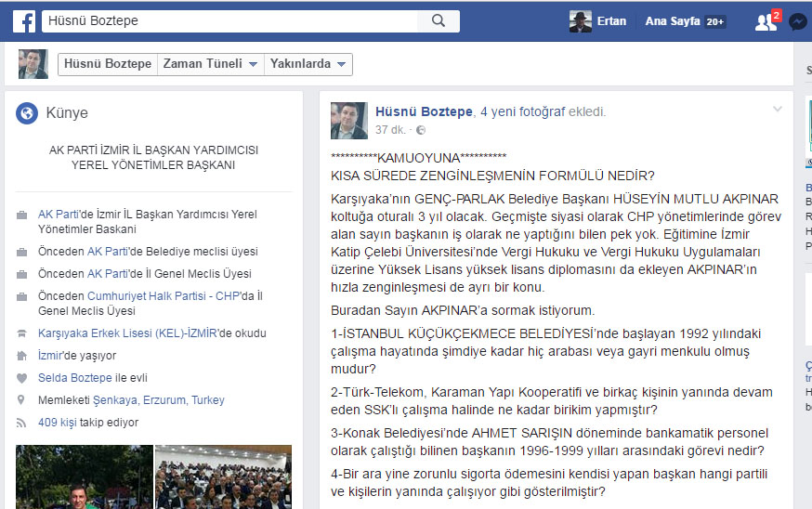Click the post author's profile picture
This screenshot has height=509, width=812.
point(349,121)
